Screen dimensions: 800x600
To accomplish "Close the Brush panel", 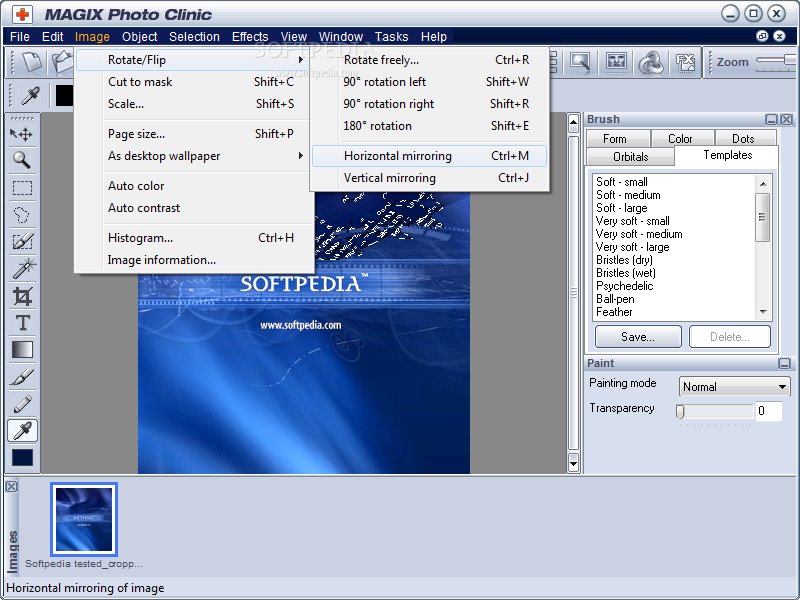I will (x=787, y=119).
